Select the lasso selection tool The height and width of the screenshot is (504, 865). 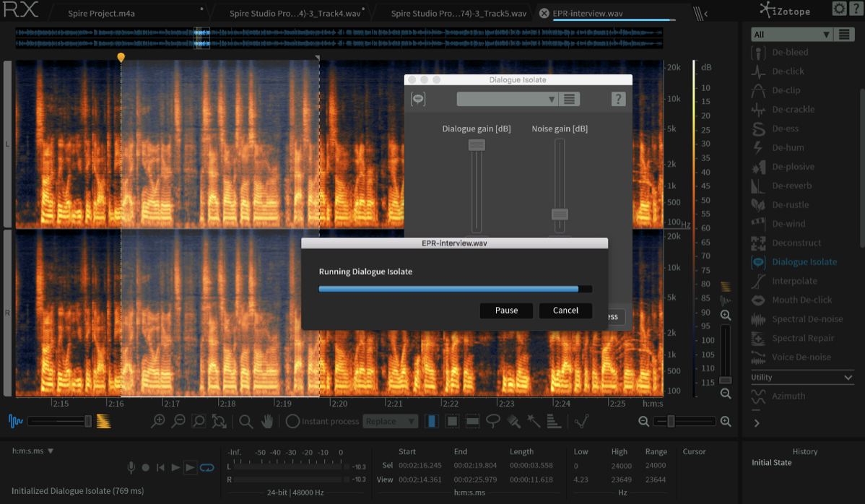coord(492,421)
